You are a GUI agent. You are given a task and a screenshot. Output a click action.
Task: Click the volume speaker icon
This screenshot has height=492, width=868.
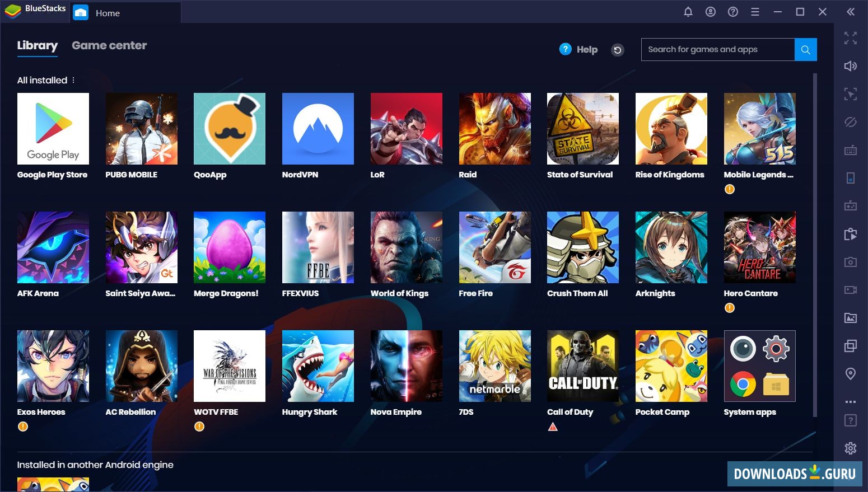pyautogui.click(x=851, y=66)
